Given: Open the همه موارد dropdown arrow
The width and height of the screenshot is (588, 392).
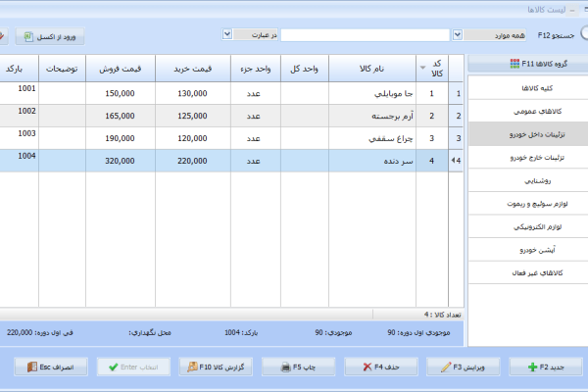Looking at the screenshot, I should point(457,35).
